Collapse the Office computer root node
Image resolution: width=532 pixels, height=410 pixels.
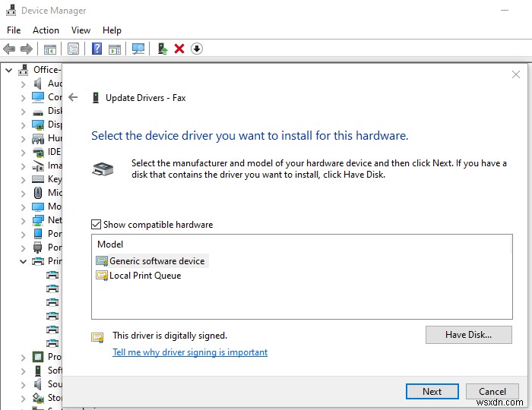9,70
